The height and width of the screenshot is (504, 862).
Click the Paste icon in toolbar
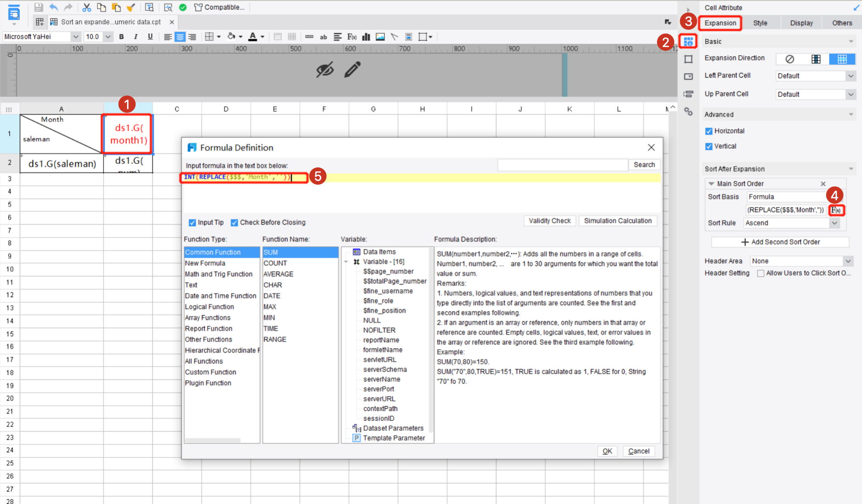coord(116,7)
